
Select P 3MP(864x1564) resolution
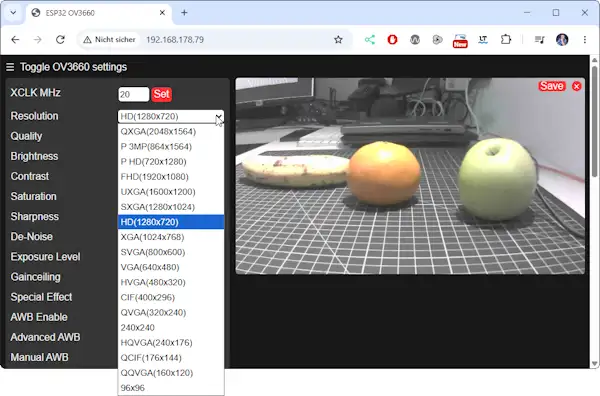pos(171,147)
